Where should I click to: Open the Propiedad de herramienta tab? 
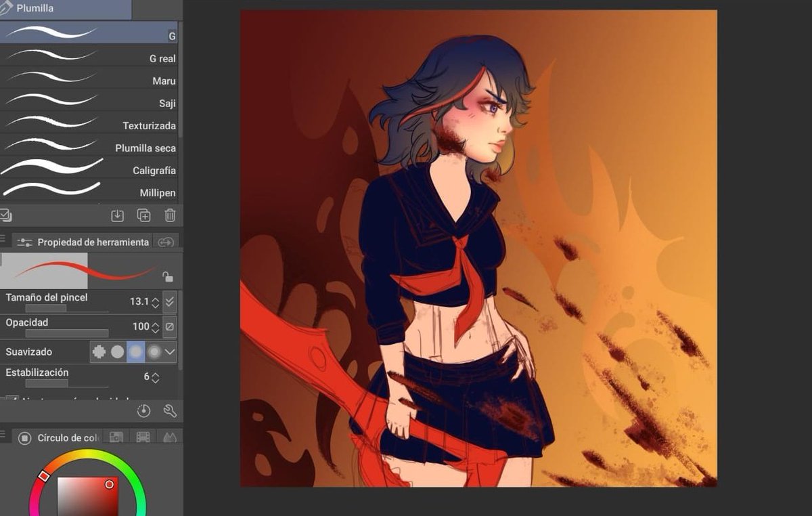[82, 242]
